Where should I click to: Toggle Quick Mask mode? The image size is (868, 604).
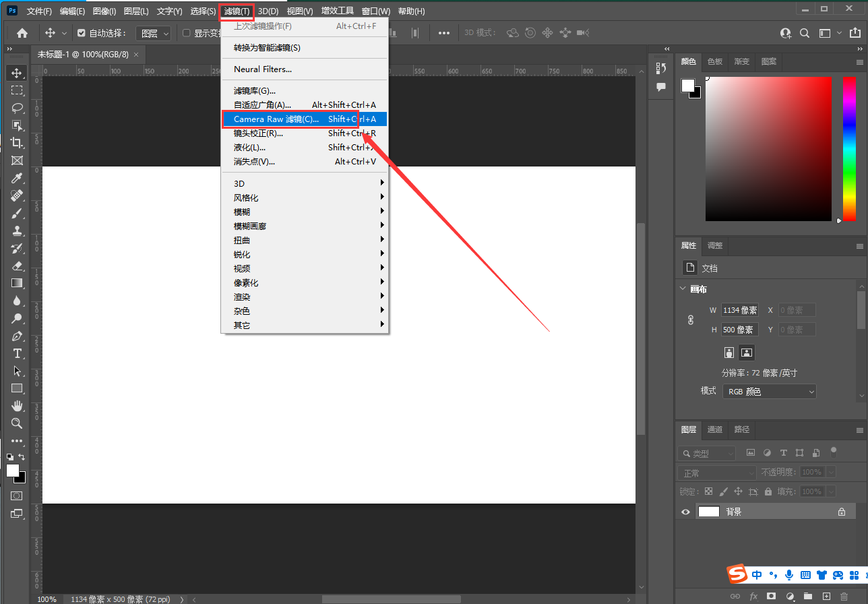[17, 495]
